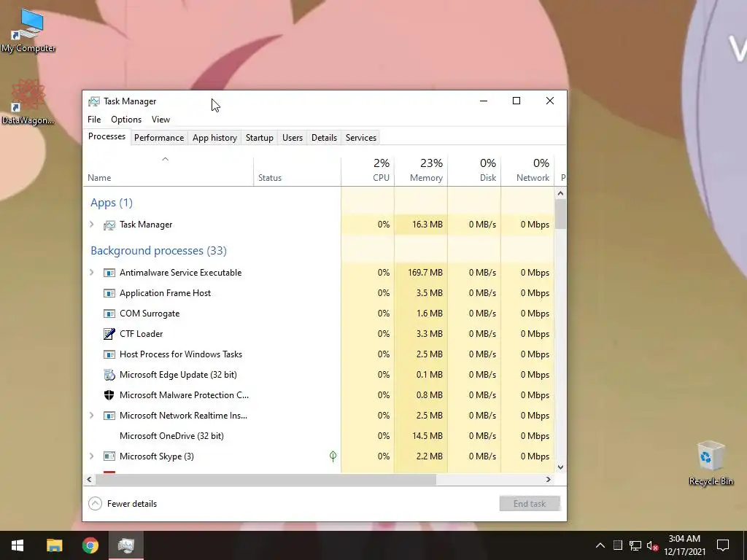Open File Explorer from the taskbar

pos(54,545)
